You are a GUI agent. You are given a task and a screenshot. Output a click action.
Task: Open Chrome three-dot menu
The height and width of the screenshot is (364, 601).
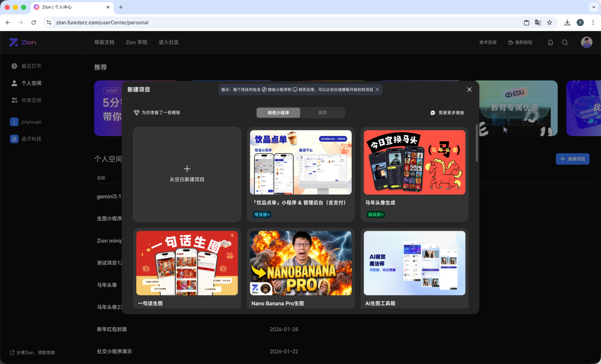[x=593, y=23]
